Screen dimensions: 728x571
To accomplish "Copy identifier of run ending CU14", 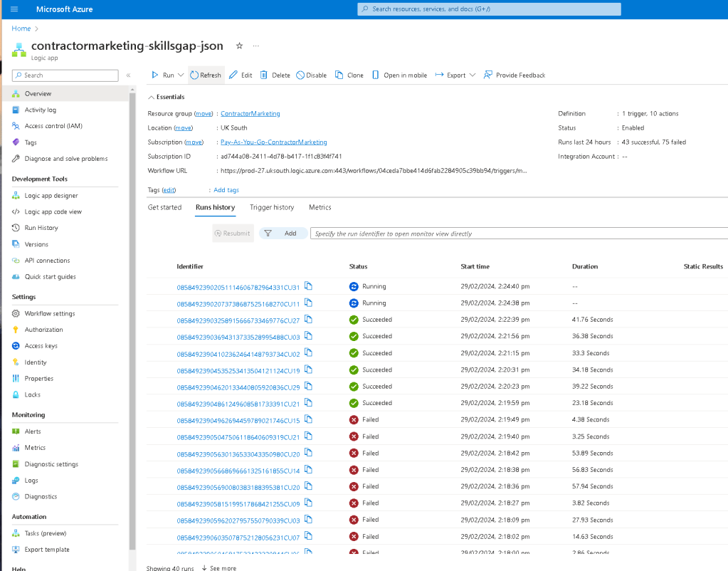I will point(308,470).
